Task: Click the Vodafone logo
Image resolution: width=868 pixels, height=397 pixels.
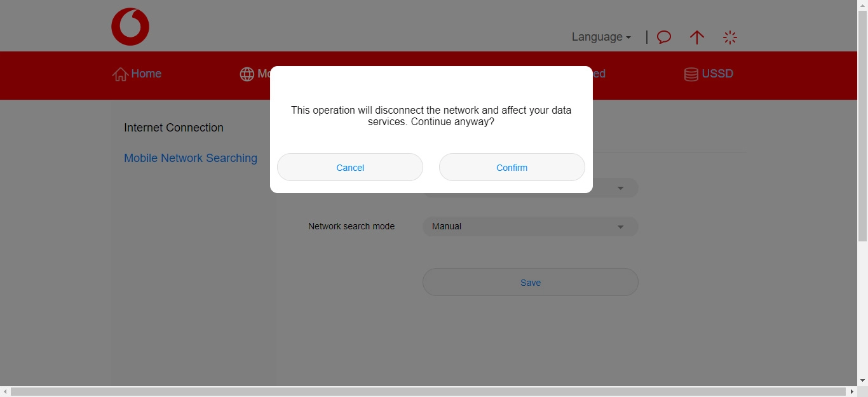Action: 130,26
